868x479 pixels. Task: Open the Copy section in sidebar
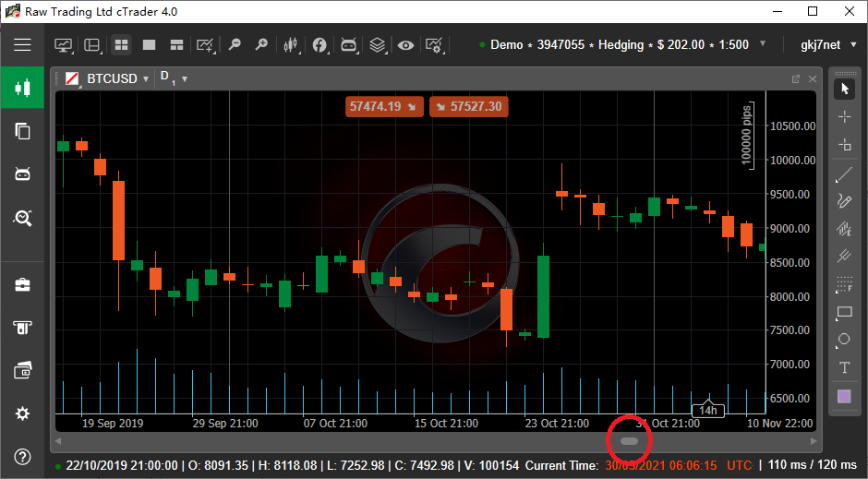(22, 131)
